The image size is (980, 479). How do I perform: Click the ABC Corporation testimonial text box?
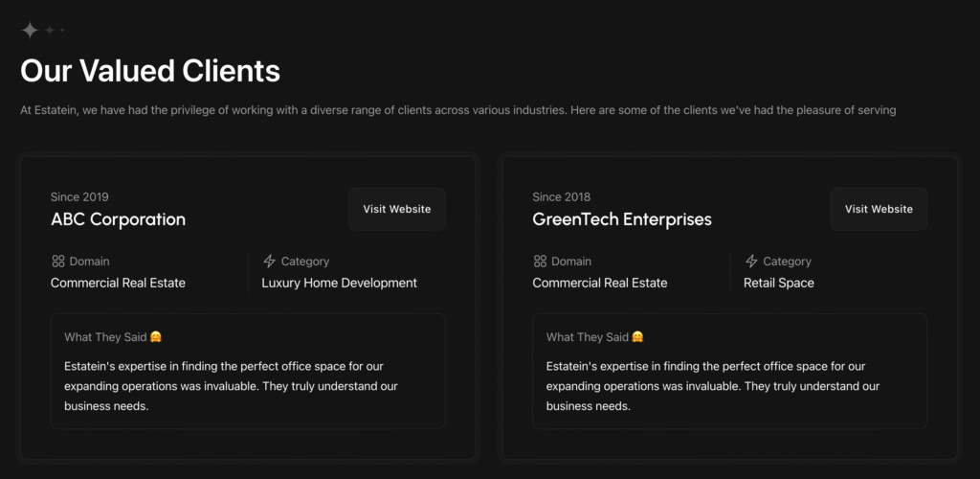click(x=248, y=371)
